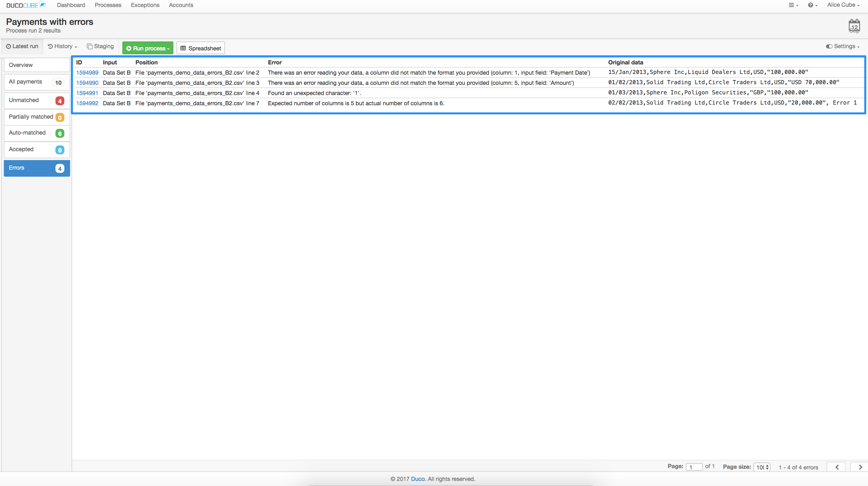
Task: Expand the History dropdown
Action: 62,47
